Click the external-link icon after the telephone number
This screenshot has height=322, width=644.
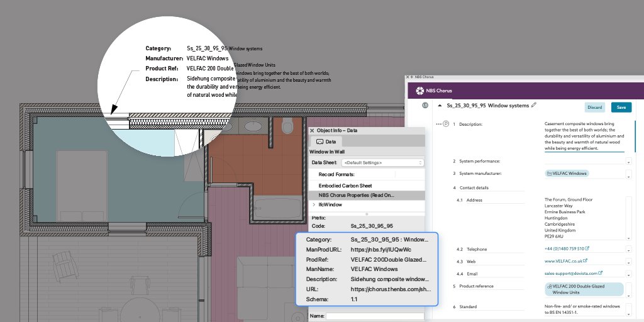587,248
